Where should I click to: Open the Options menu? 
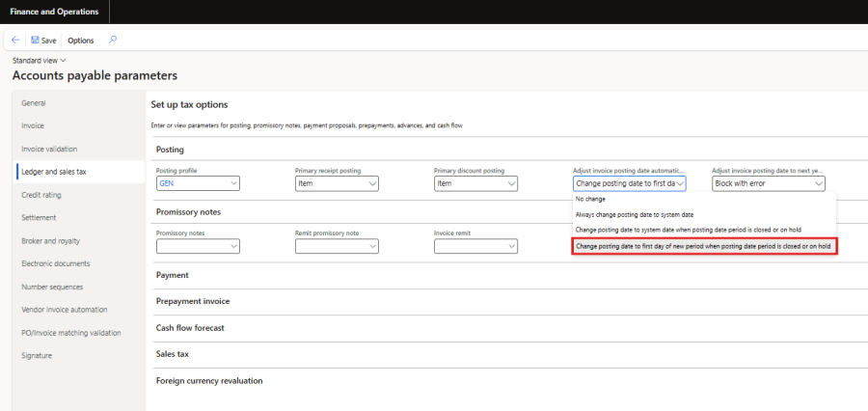(x=81, y=41)
